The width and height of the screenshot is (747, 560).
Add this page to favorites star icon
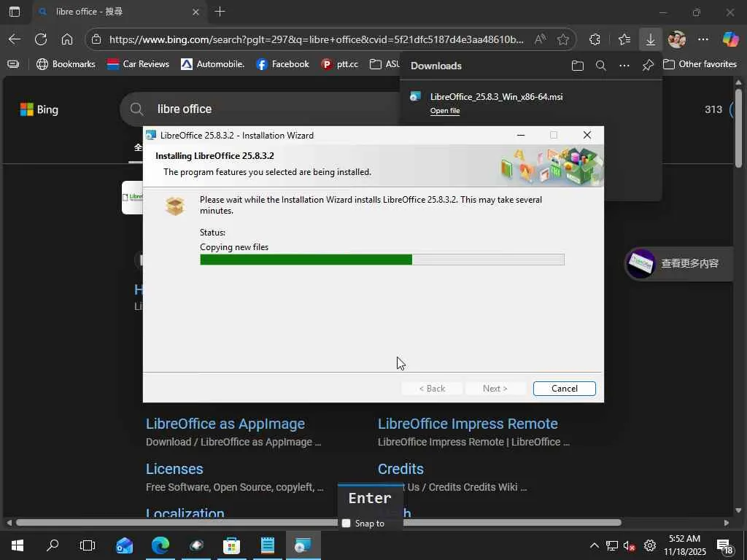[x=563, y=39]
